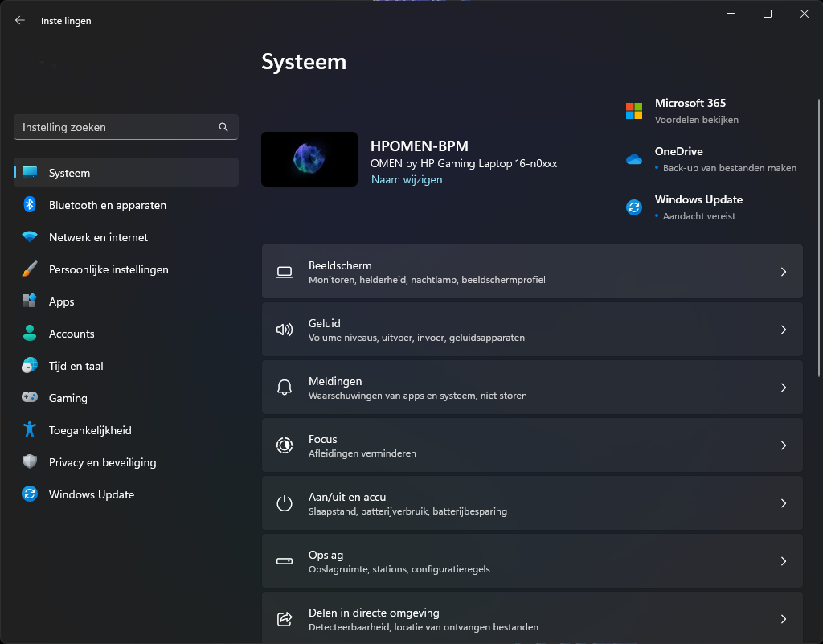The image size is (823, 644).
Task: Expand the Aan/uit en accu chevron
Action: (x=783, y=503)
